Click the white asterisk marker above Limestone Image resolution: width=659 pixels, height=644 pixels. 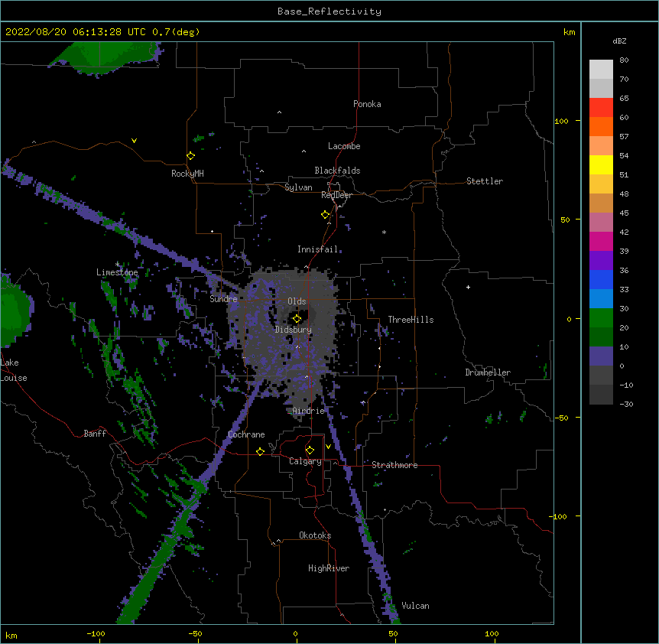click(117, 264)
